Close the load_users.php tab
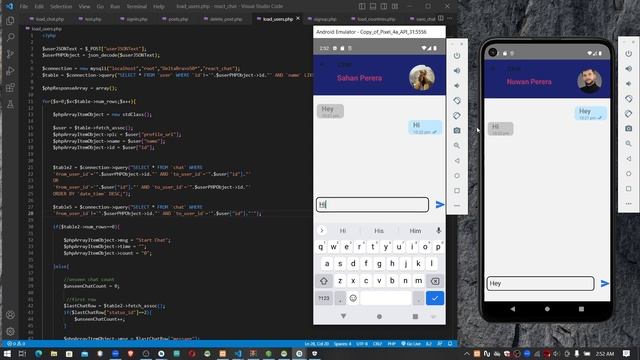 [x=298, y=18]
